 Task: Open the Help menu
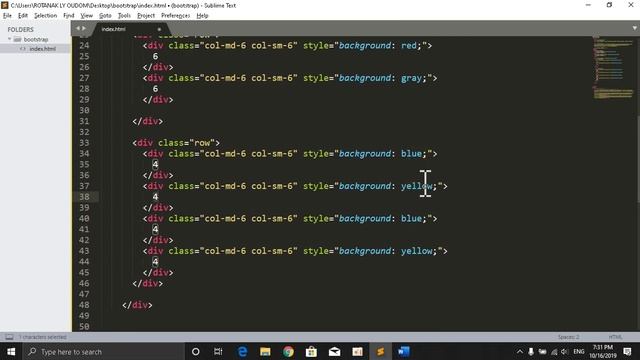tap(202, 16)
